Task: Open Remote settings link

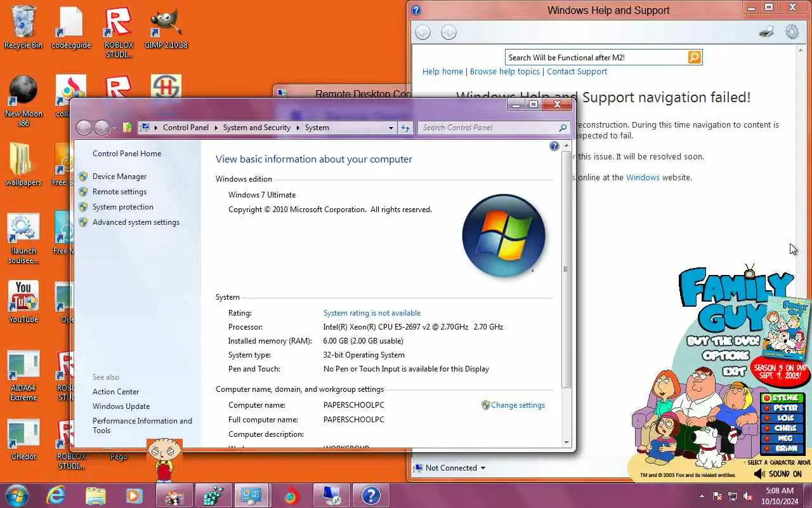Action: tap(119, 192)
